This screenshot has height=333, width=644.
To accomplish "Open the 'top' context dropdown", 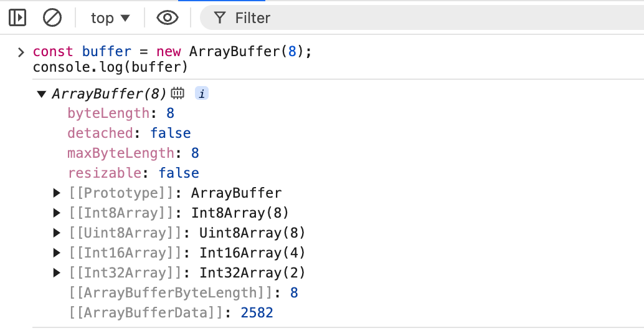I will (110, 17).
